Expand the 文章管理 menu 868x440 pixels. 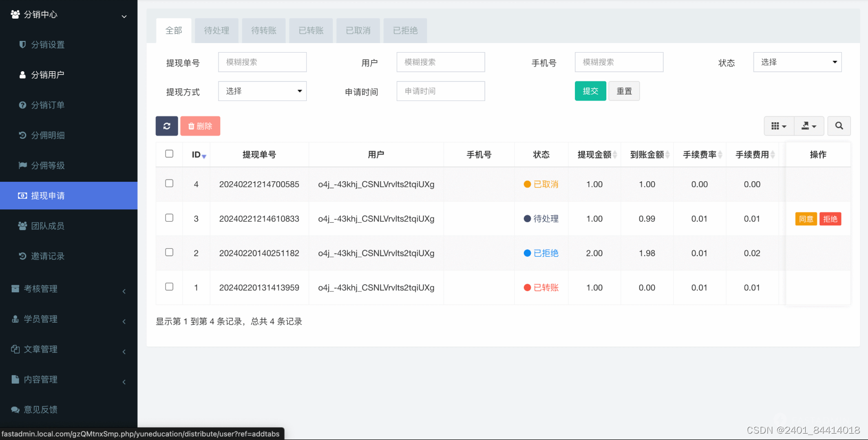click(69, 350)
